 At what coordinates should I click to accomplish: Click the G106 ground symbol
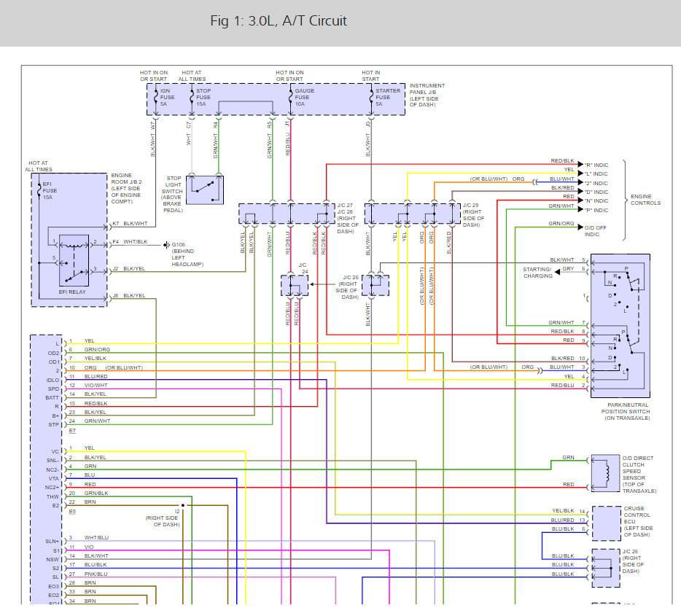[166, 245]
